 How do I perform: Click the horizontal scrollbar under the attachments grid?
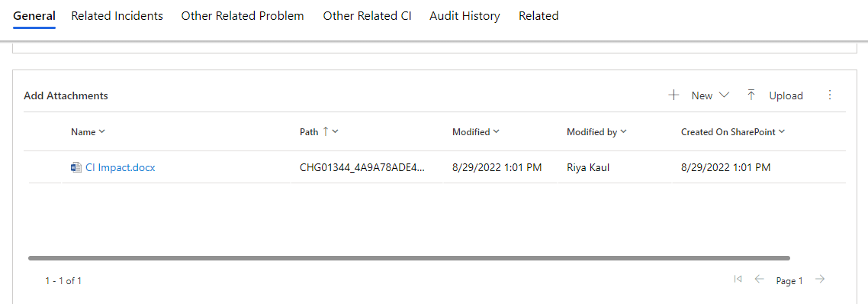pyautogui.click(x=409, y=258)
